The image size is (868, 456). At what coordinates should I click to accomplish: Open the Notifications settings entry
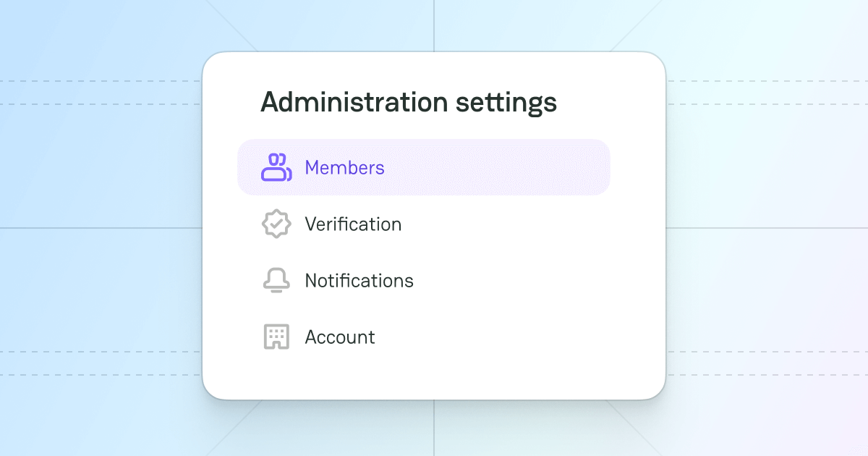point(359,280)
